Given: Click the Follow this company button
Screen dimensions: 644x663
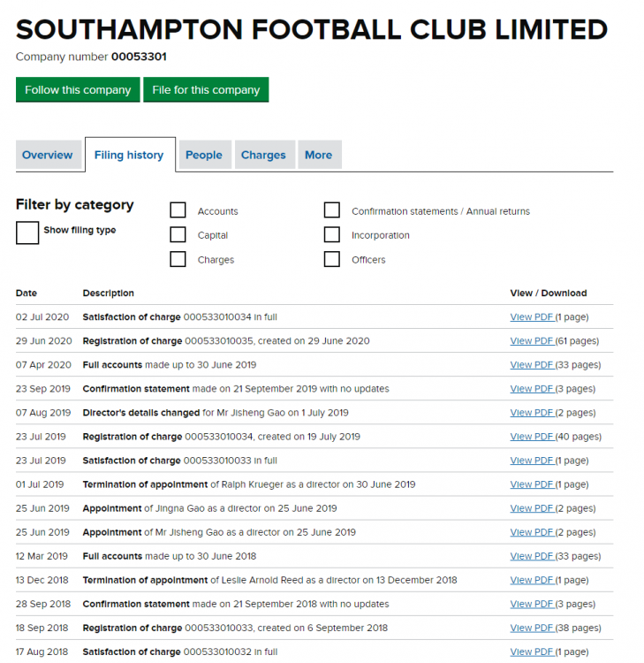Looking at the screenshot, I should point(78,90).
